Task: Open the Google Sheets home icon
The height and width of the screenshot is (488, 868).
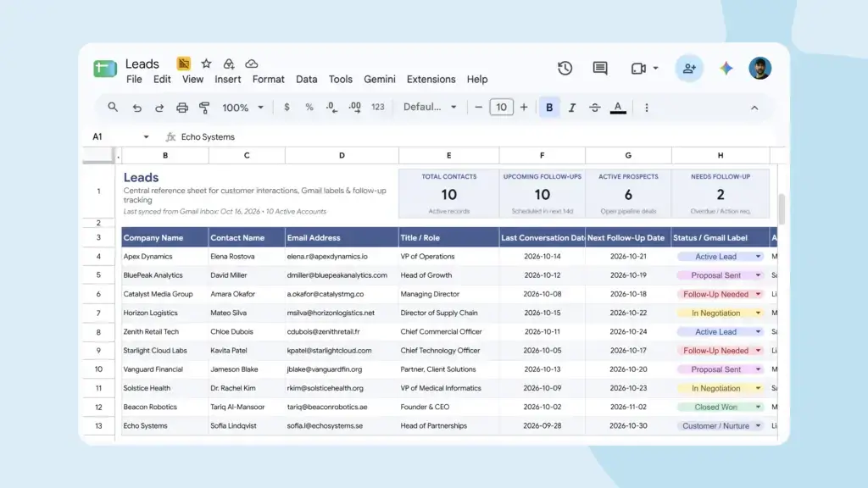Action: pyautogui.click(x=104, y=69)
